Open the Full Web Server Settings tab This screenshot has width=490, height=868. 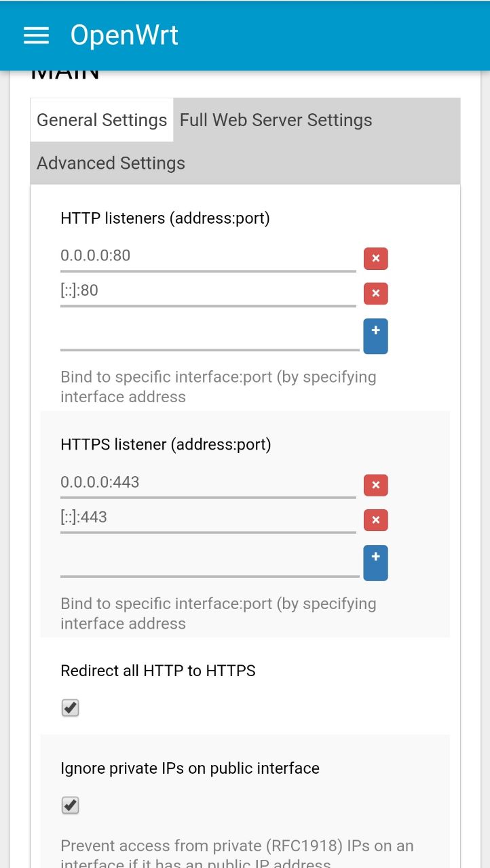coord(276,120)
